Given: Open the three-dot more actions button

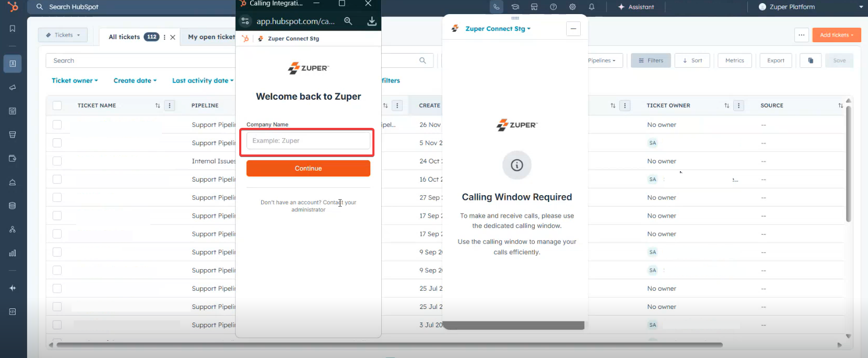Looking at the screenshot, I should point(802,35).
